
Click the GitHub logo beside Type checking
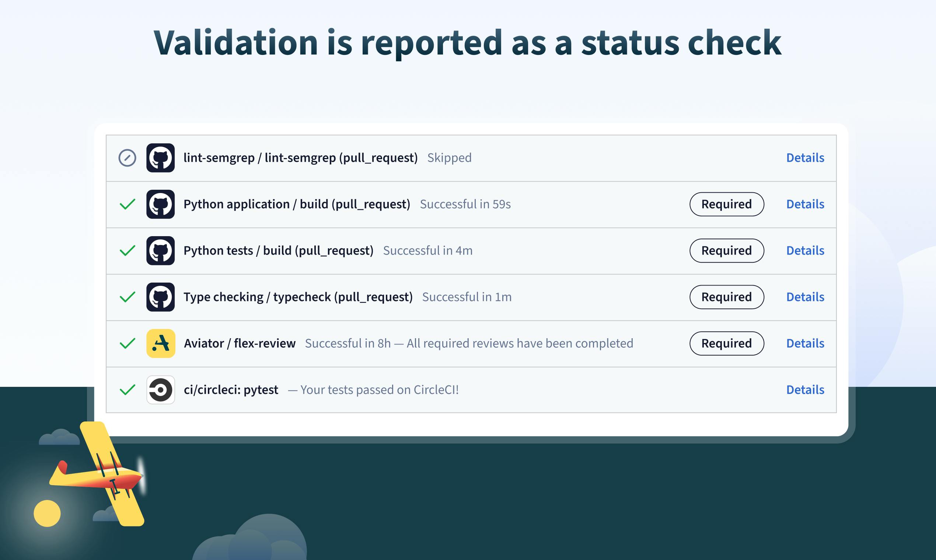(160, 297)
